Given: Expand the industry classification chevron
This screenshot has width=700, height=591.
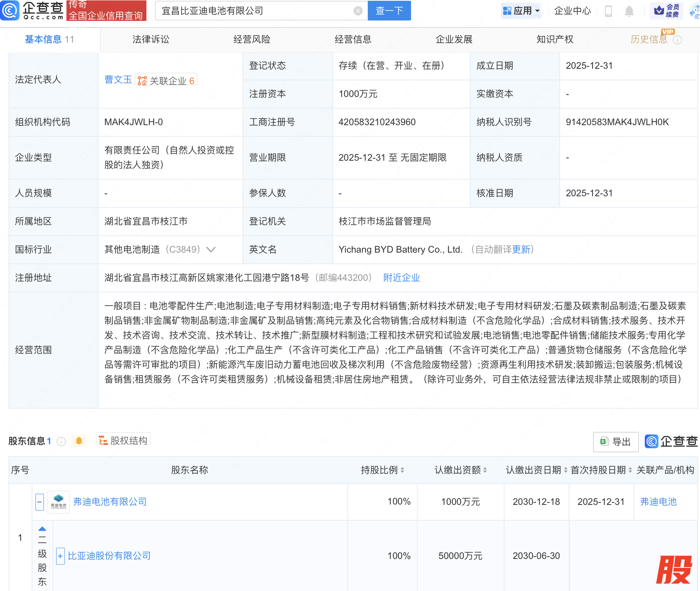Looking at the screenshot, I should 211,250.
